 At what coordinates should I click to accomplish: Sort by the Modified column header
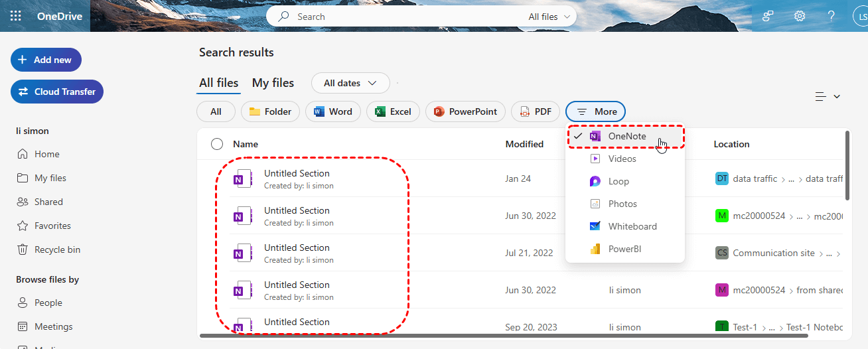tap(524, 144)
